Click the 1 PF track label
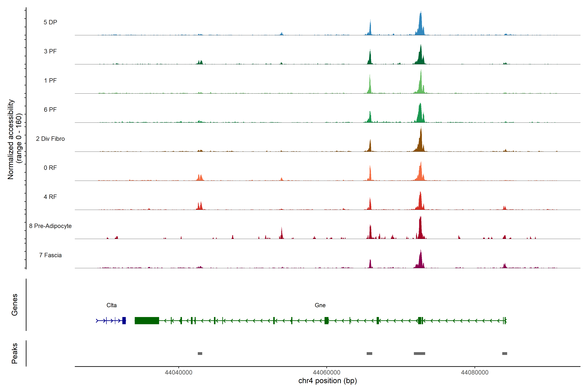The image size is (588, 392). pos(50,81)
